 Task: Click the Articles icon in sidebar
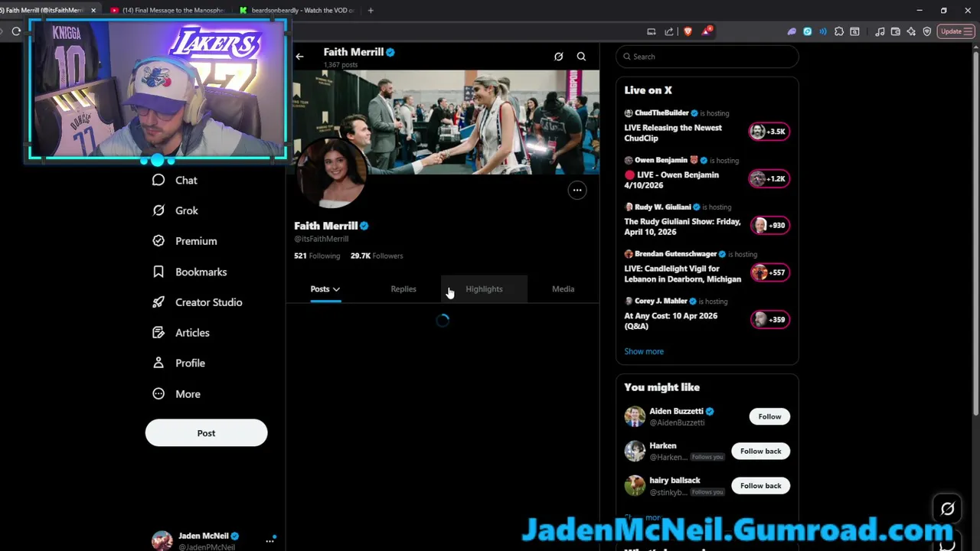click(158, 333)
